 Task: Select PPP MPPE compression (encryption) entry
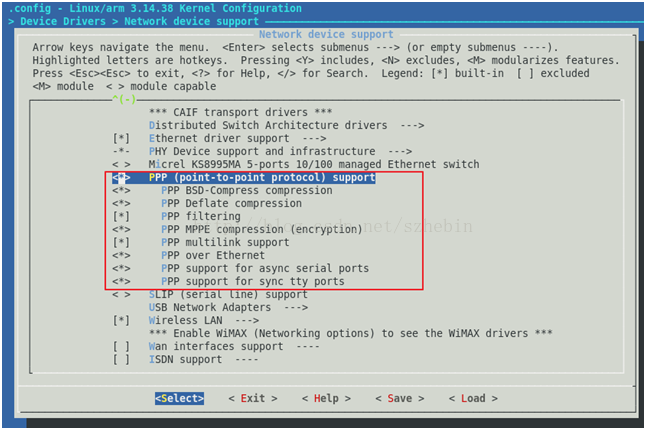point(262,229)
